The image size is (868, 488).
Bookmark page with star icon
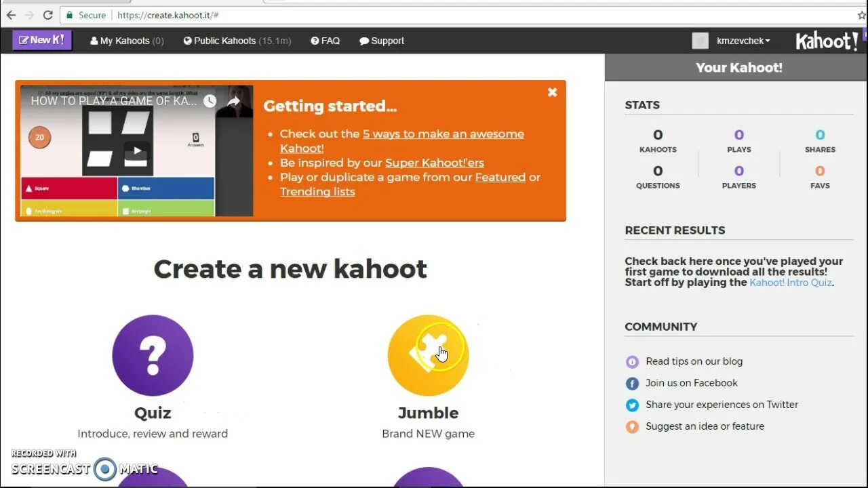tap(861, 15)
